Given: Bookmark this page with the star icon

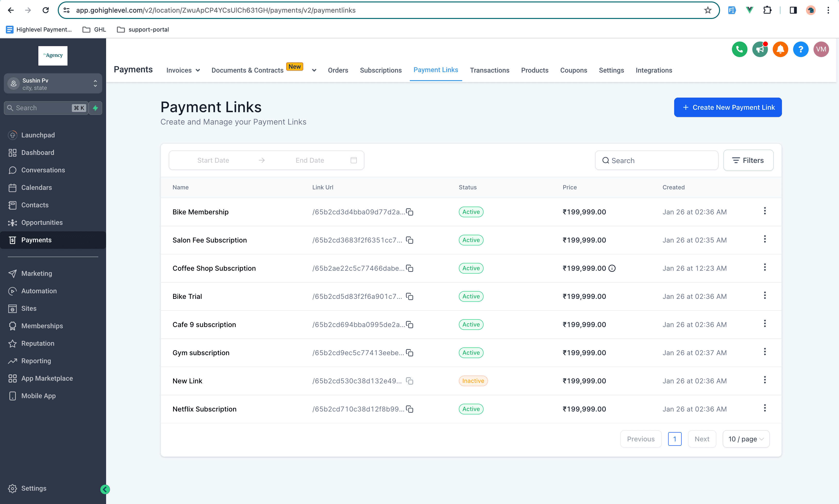Looking at the screenshot, I should pyautogui.click(x=708, y=10).
